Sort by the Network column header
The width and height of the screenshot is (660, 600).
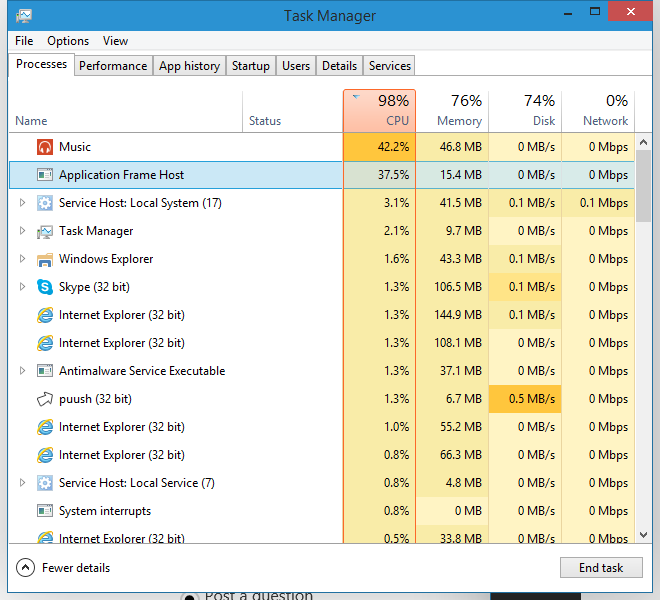598,111
